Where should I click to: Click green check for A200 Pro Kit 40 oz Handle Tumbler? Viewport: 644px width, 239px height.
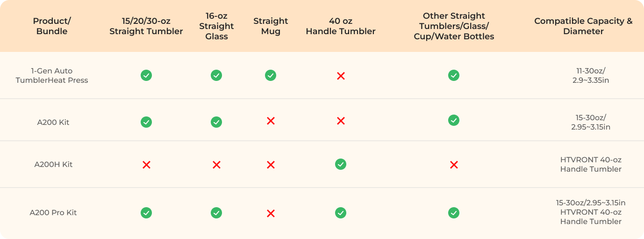coord(341,213)
